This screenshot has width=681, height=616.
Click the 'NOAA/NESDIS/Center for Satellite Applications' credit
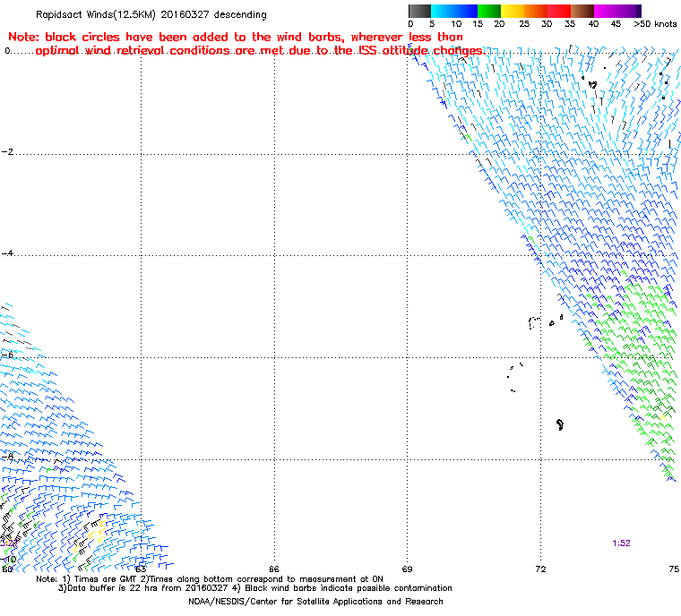click(315, 602)
